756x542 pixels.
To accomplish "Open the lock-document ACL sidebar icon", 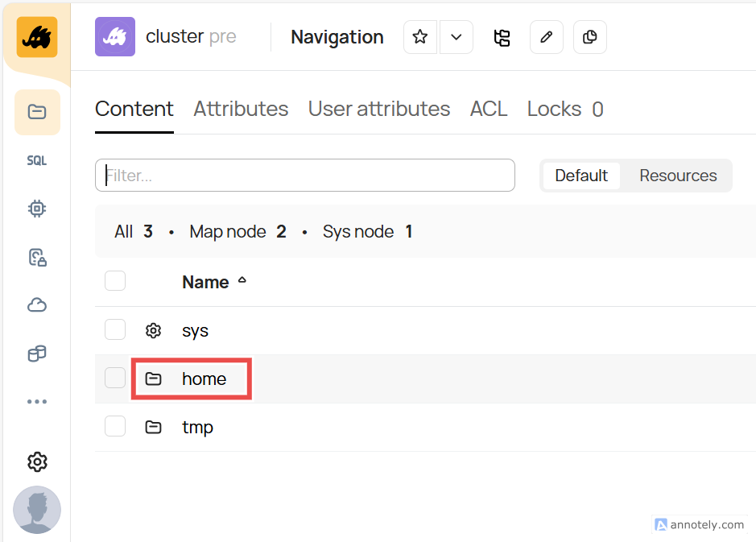I will pyautogui.click(x=36, y=257).
